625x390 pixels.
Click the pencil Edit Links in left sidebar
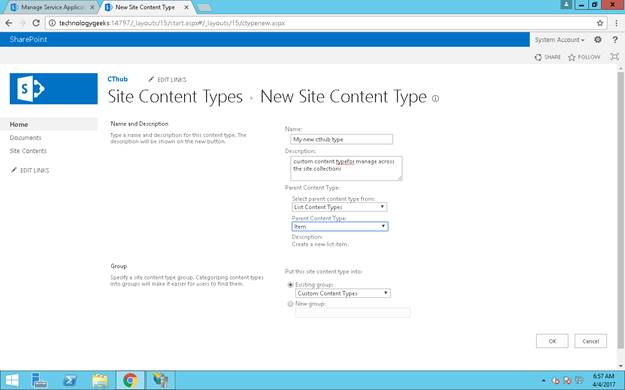30,170
